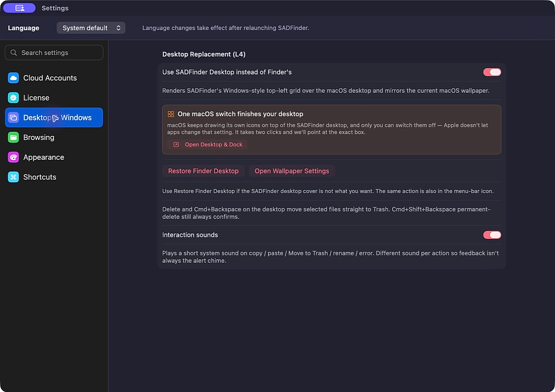Click the Desktop & Windows sidebar icon

tap(13, 117)
